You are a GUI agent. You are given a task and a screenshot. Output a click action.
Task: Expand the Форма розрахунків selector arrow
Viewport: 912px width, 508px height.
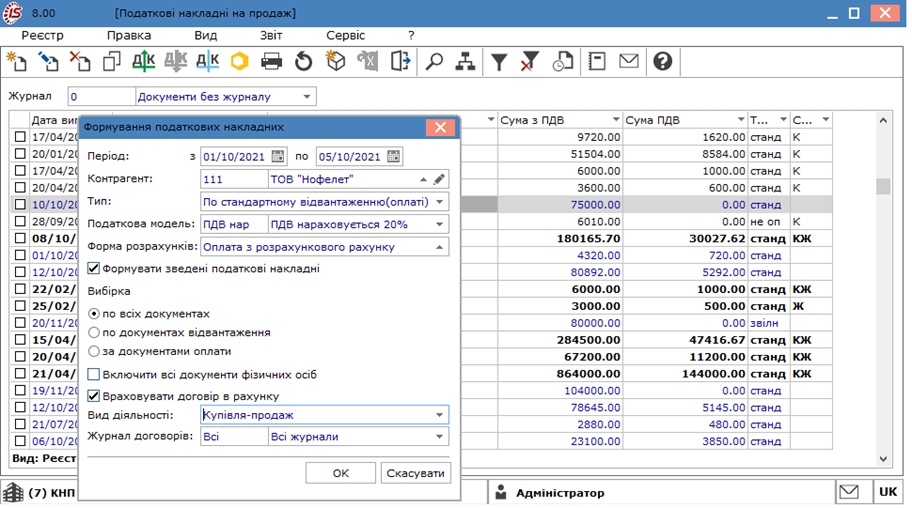click(x=440, y=247)
